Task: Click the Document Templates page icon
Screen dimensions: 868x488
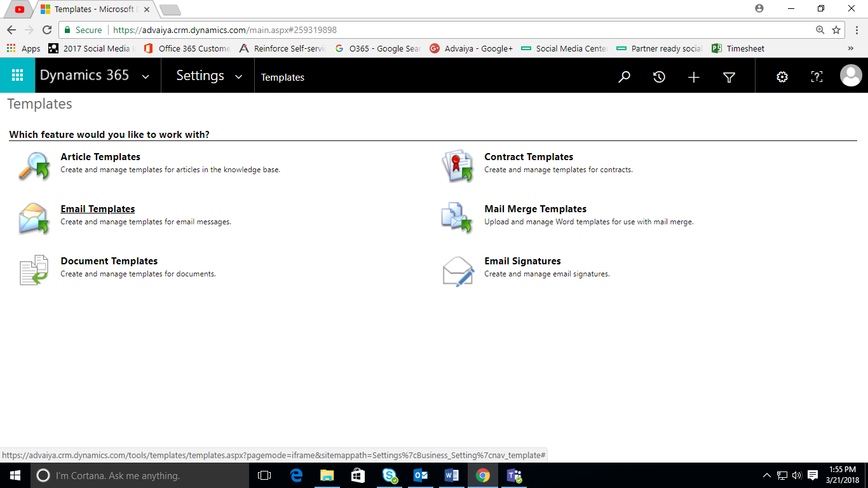Action: tap(34, 270)
